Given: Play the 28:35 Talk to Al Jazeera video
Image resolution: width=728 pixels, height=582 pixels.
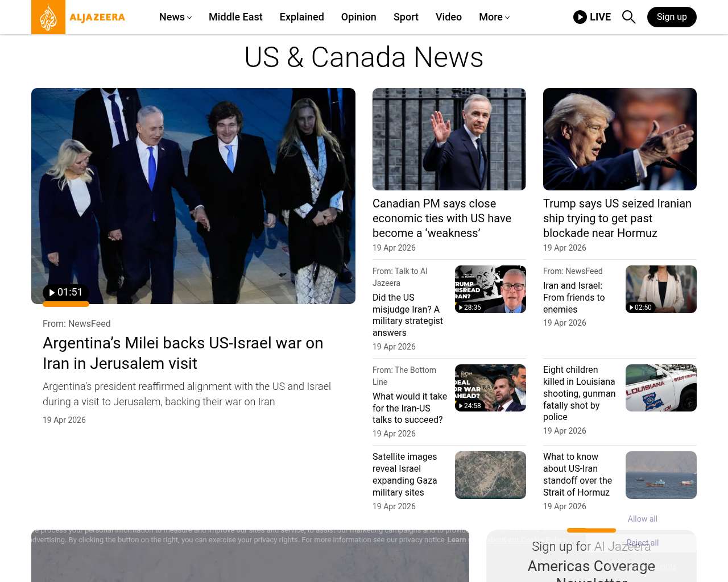Looking at the screenshot, I should pos(470,307).
